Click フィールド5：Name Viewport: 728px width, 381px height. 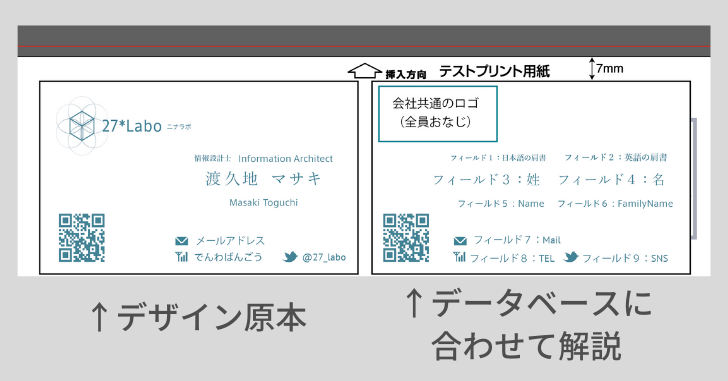501,204
